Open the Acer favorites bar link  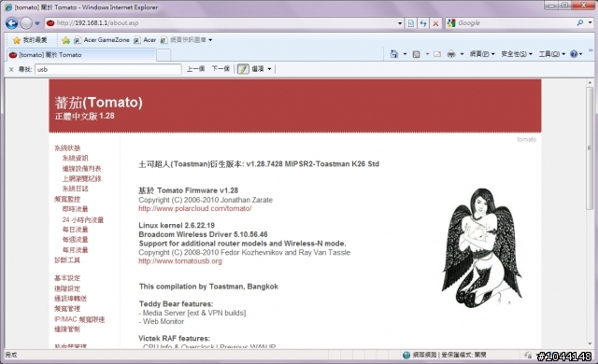146,40
